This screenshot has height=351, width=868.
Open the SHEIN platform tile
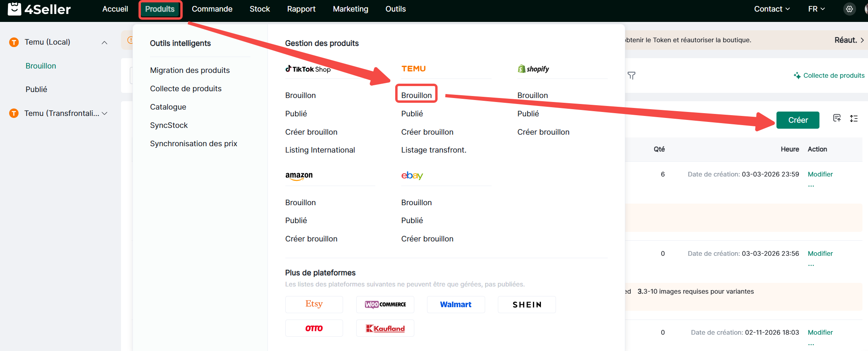click(527, 304)
